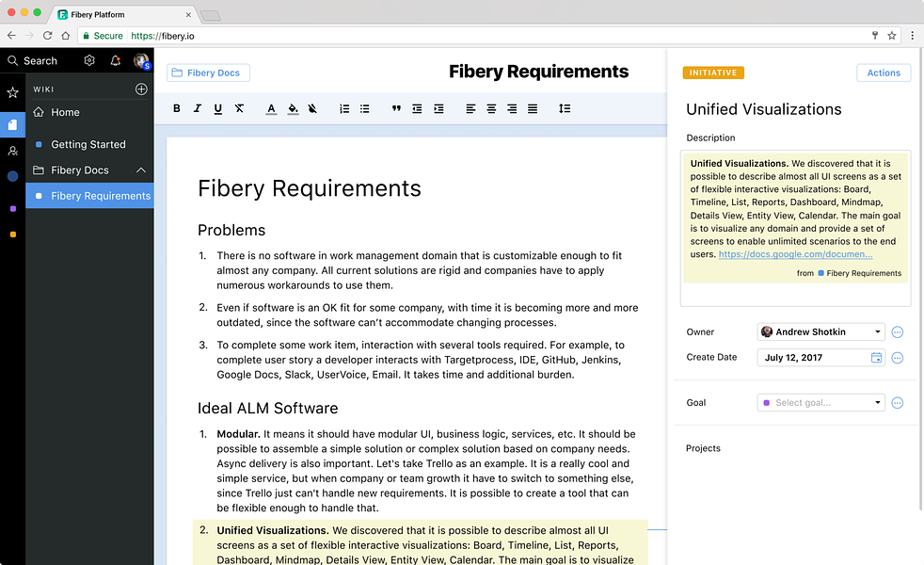
Task: Select the wiki documents icon in left rail
Action: [12, 124]
